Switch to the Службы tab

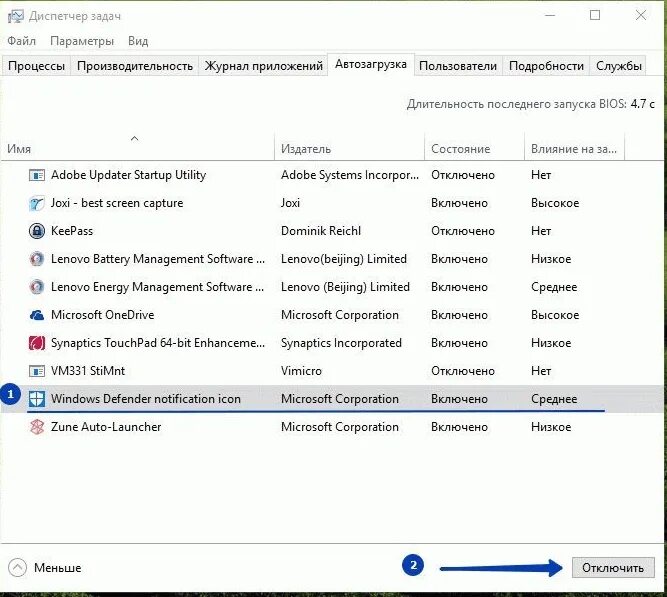point(619,66)
